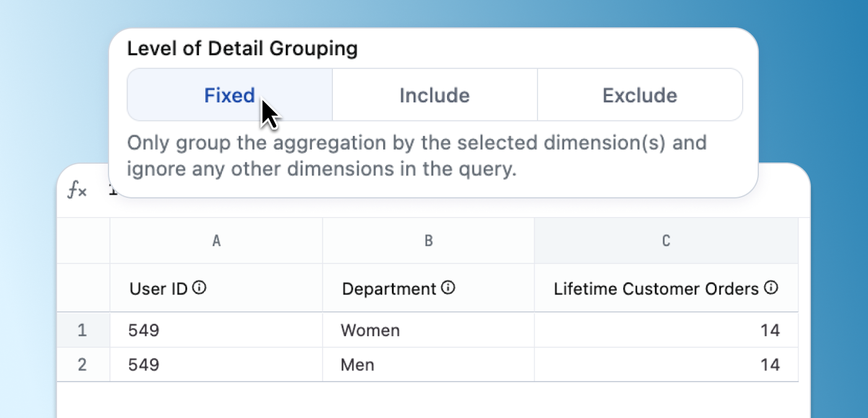Open the Department info icon

click(x=448, y=288)
